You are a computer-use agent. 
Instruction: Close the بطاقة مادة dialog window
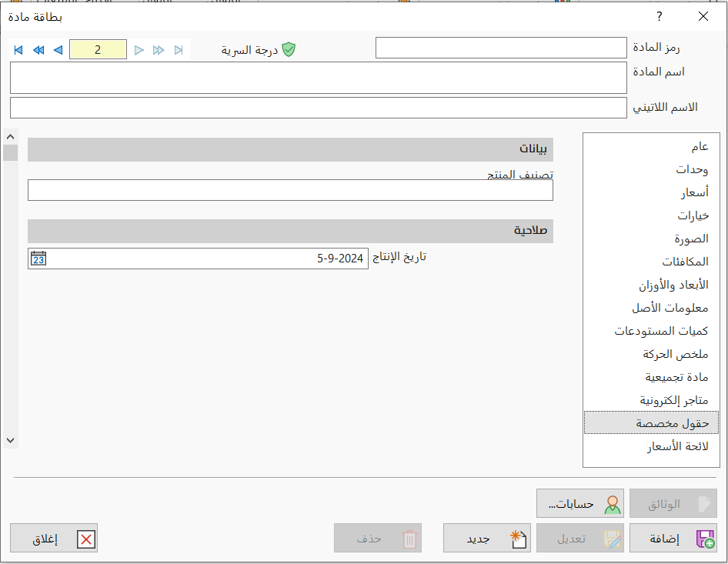[x=703, y=16]
